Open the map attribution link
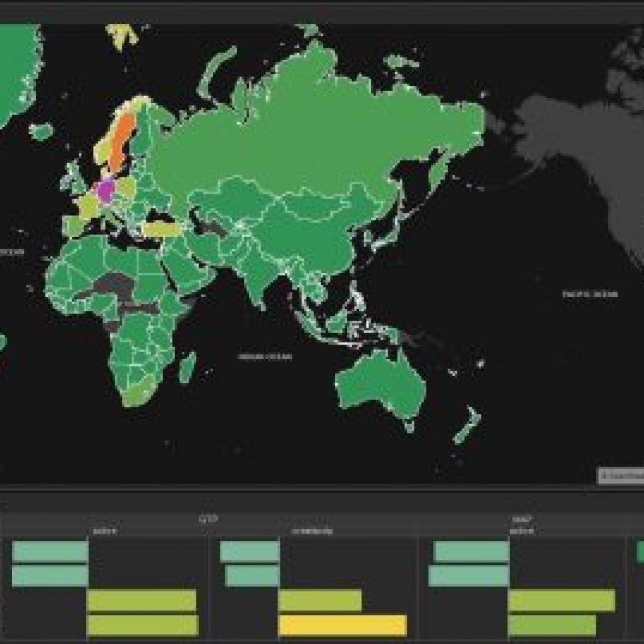 tap(621, 476)
